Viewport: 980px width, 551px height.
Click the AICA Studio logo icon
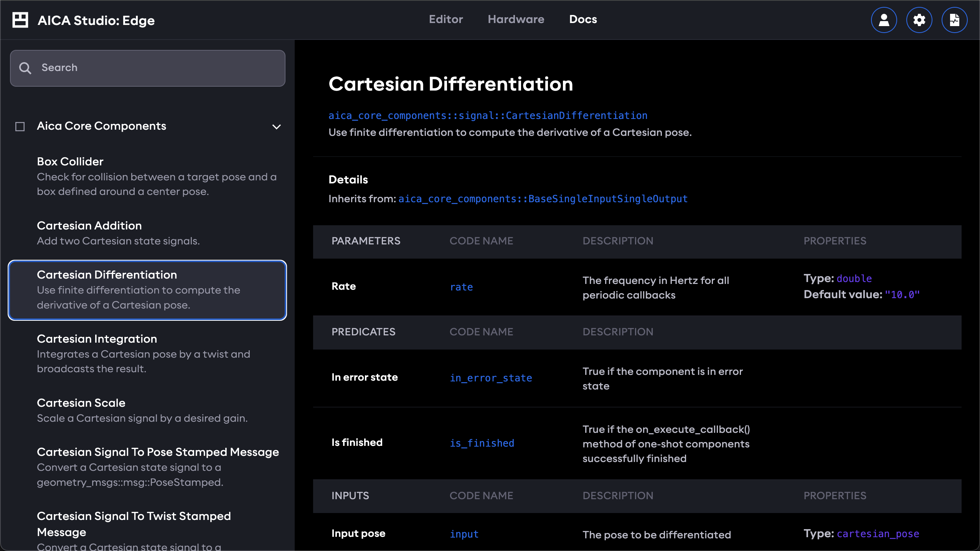[x=20, y=20]
